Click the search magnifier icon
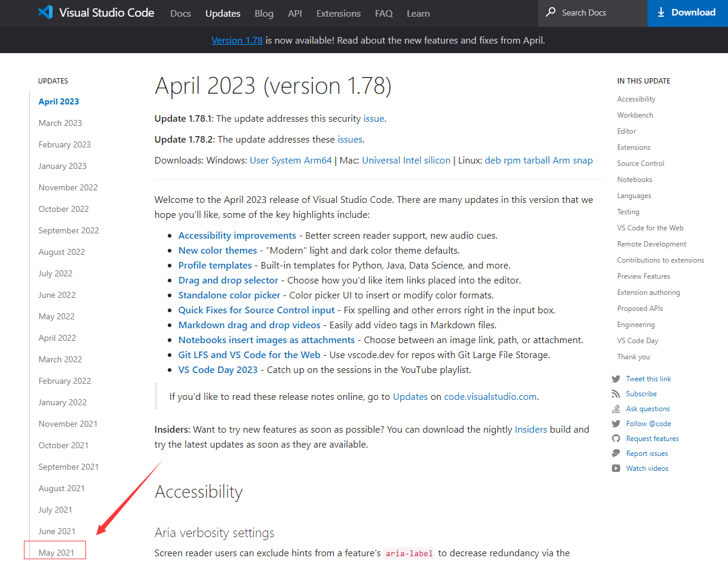The image size is (728, 561). coord(551,13)
